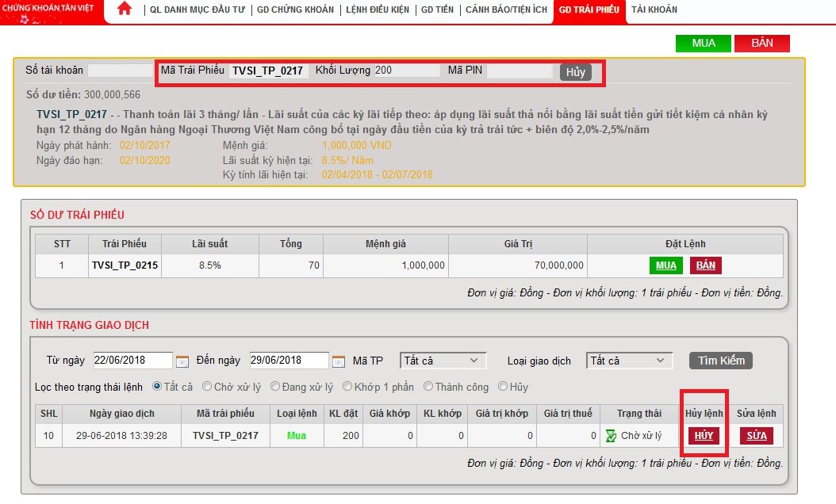Viewport: 836px width, 504px height.
Task: Click the Mã Trái Phiếu field
Action: coord(269,71)
